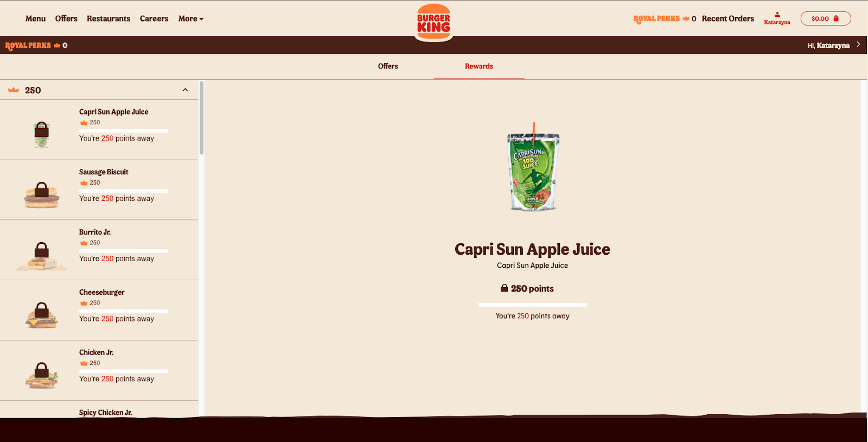
Task: Collapse the 250 points rewards section
Action: click(185, 90)
